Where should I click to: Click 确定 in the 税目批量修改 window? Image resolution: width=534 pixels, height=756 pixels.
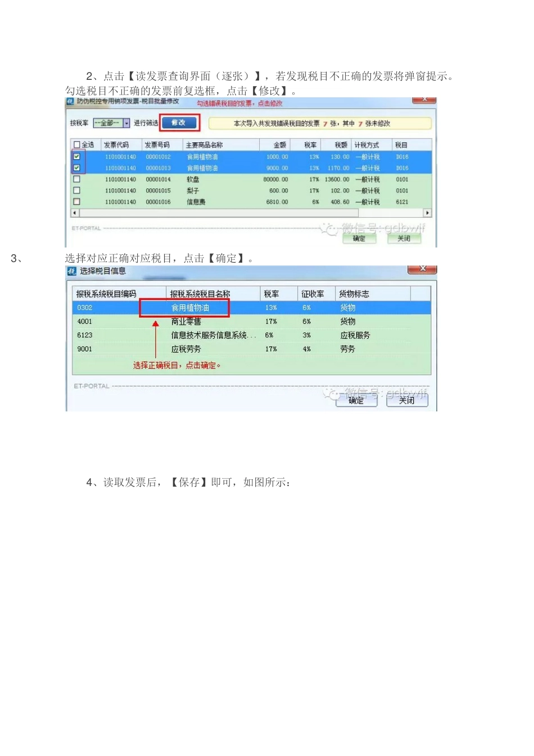359,238
